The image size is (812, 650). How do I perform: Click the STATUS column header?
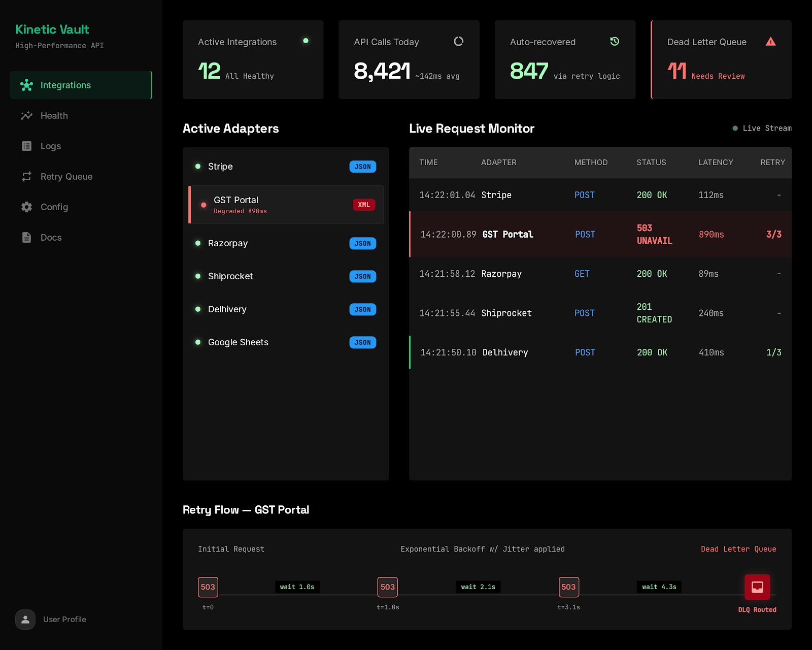pos(651,162)
